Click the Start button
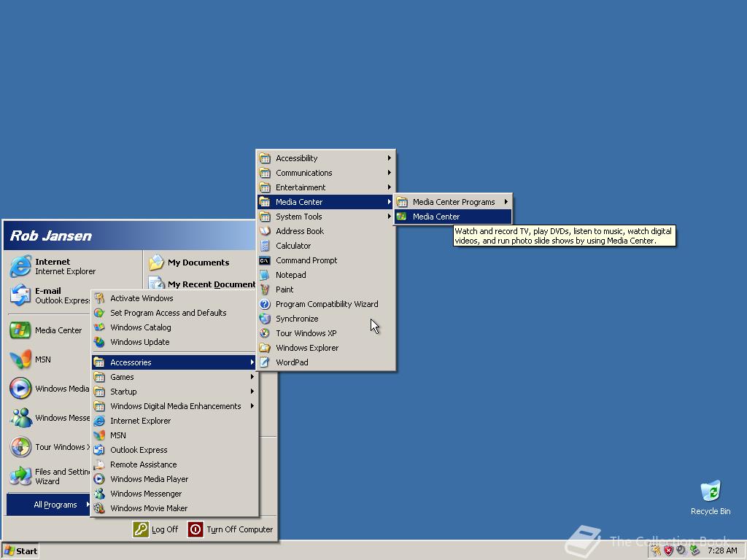Image resolution: width=747 pixels, height=560 pixels. 20,551
